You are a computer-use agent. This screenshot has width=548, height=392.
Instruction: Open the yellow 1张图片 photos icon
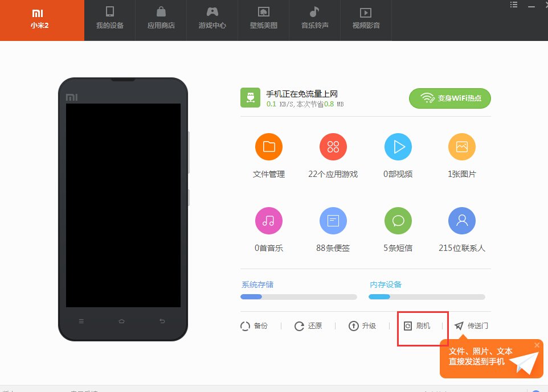[x=461, y=147]
